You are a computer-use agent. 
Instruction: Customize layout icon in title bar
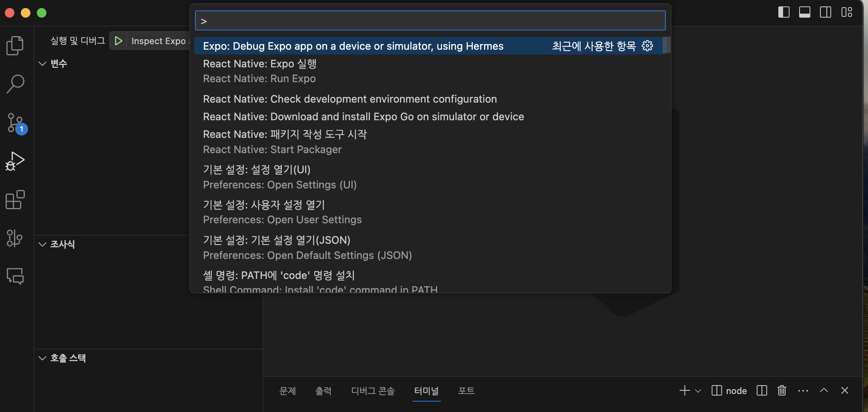[x=846, y=12]
